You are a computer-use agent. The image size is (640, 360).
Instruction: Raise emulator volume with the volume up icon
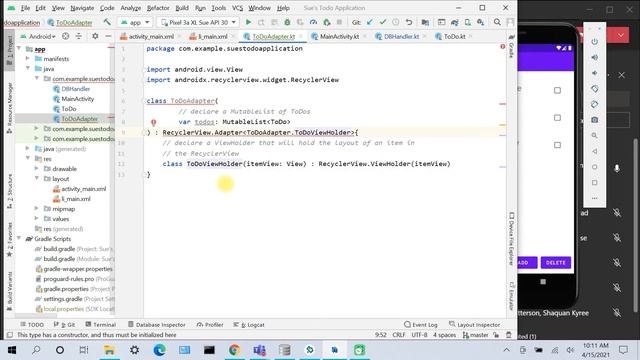click(595, 58)
